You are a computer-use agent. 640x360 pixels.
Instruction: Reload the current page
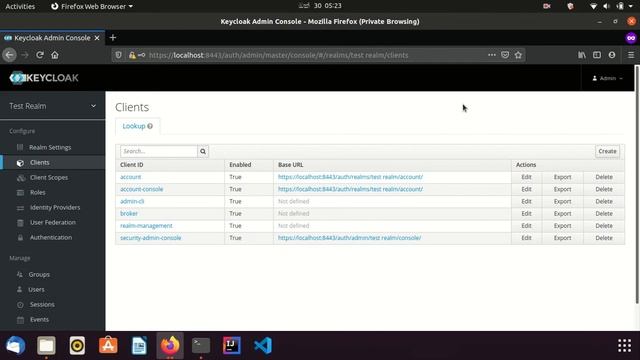pyautogui.click(x=40, y=55)
